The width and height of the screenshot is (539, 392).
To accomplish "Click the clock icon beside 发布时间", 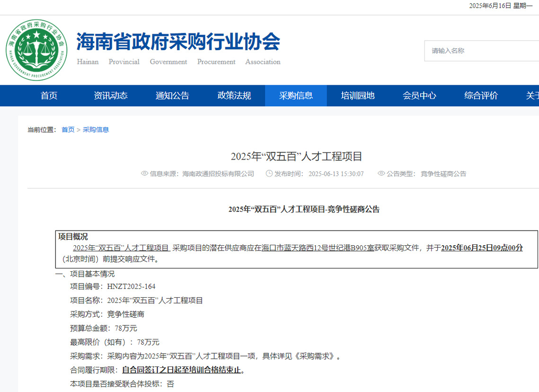I will tap(269, 174).
